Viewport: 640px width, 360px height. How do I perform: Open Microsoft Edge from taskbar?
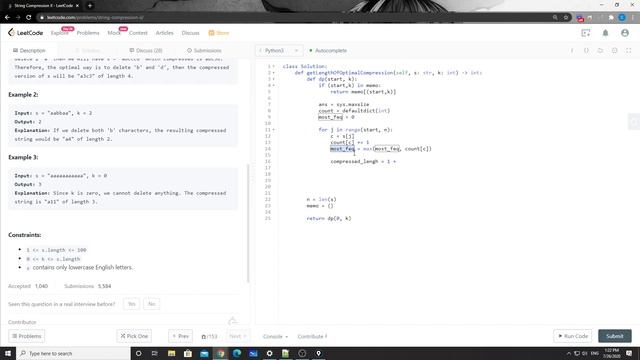tap(237, 353)
